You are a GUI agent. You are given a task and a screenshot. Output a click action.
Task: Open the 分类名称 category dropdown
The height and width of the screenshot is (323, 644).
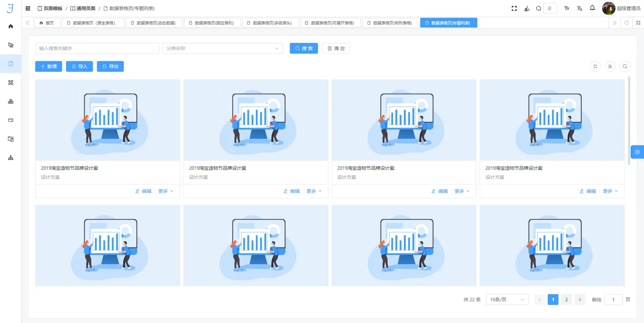222,48
